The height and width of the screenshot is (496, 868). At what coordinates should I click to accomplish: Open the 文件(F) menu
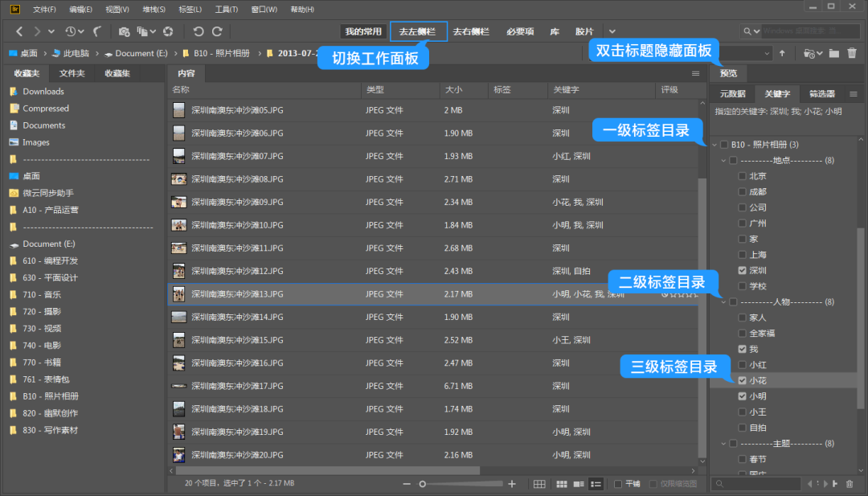[x=44, y=10]
